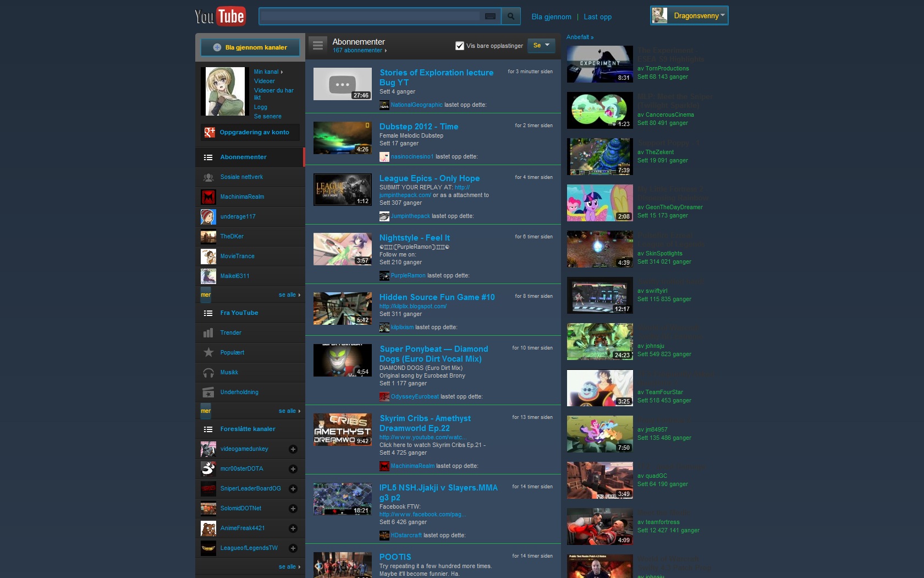Toggle Vis bare opplastinger checkbox
Image resolution: width=924 pixels, height=578 pixels.
(x=460, y=46)
